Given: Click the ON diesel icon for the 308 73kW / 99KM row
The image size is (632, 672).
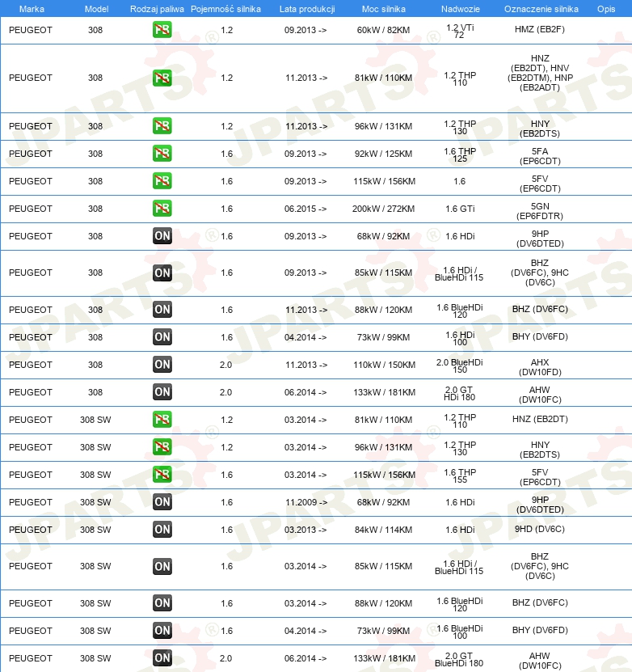Looking at the screenshot, I should 162,337.
